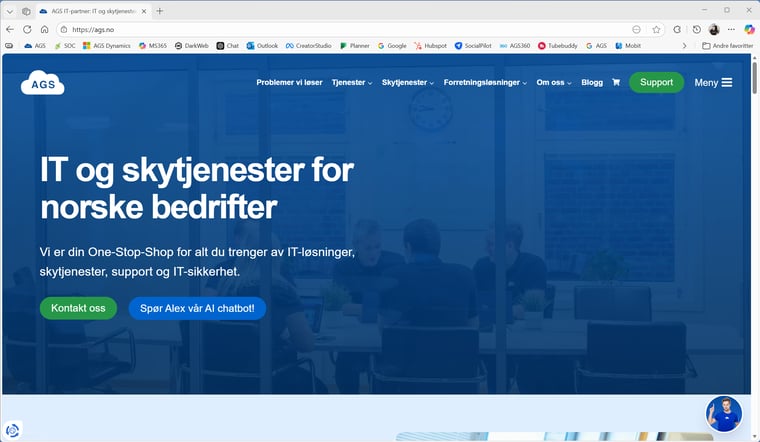Expand the Skytjenester dropdown menu
760x442 pixels.
tap(408, 82)
